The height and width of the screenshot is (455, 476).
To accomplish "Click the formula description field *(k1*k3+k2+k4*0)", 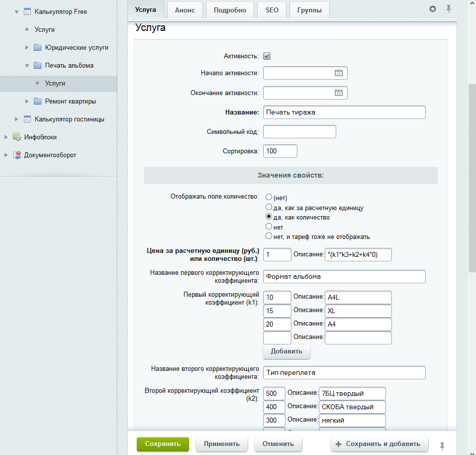I will [358, 254].
